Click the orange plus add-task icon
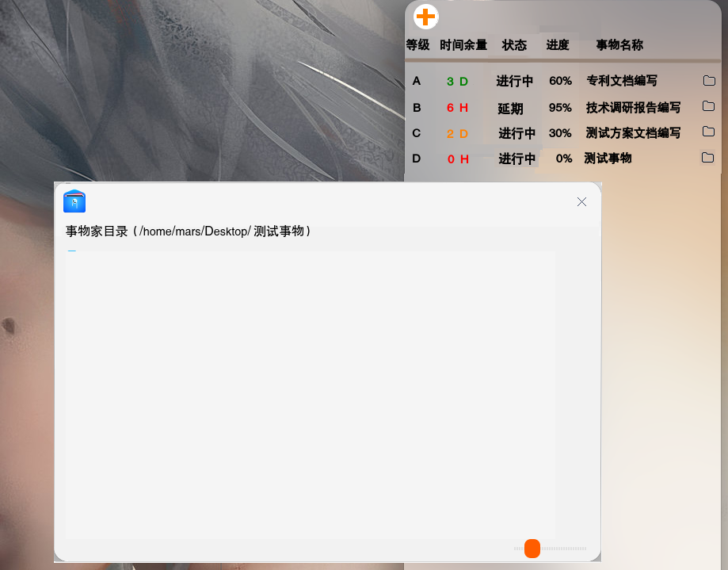 (426, 16)
